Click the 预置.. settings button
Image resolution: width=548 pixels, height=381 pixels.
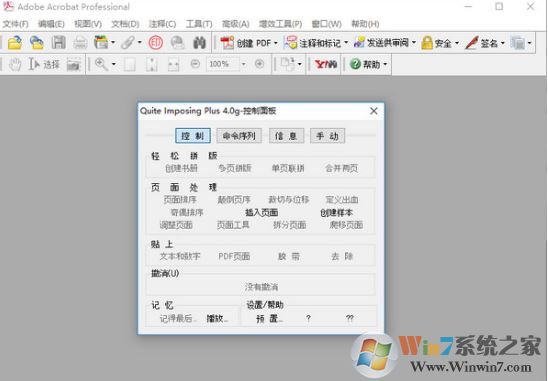click(269, 318)
